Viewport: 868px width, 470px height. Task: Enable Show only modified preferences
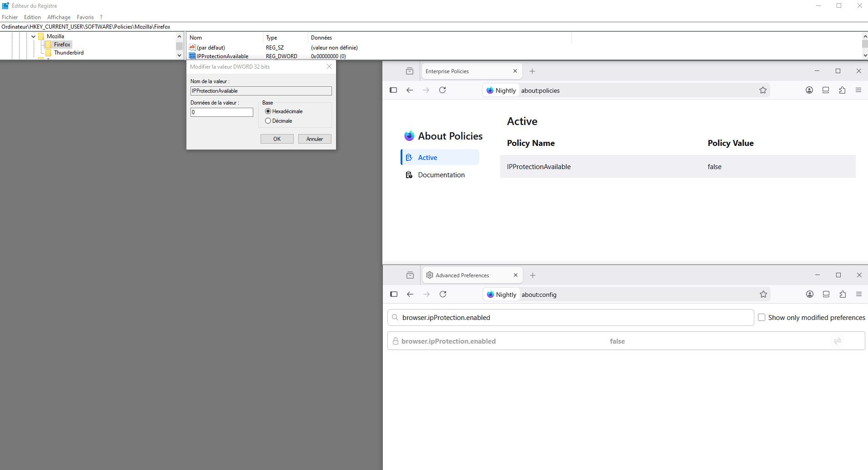coord(762,318)
